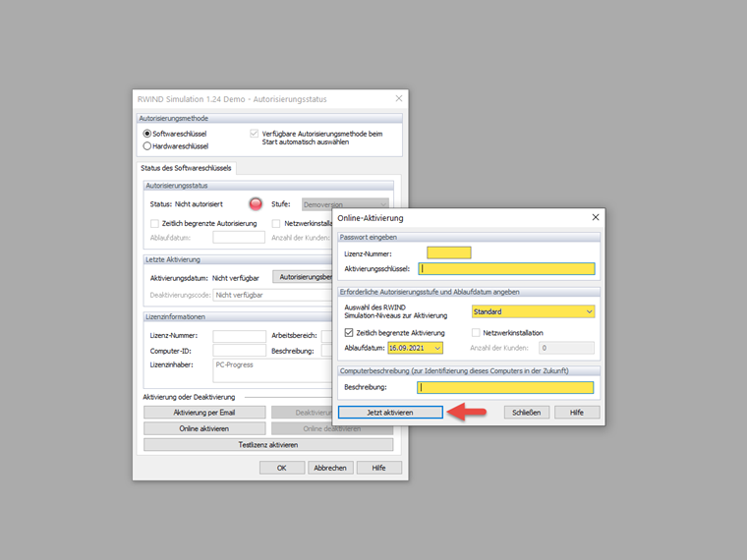Click the Computer-ID field
This screenshot has width=747, height=560.
pos(239,351)
